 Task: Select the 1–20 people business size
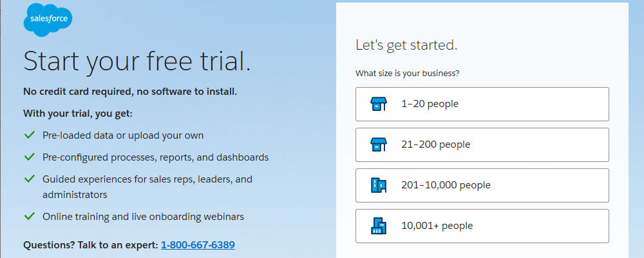(482, 104)
